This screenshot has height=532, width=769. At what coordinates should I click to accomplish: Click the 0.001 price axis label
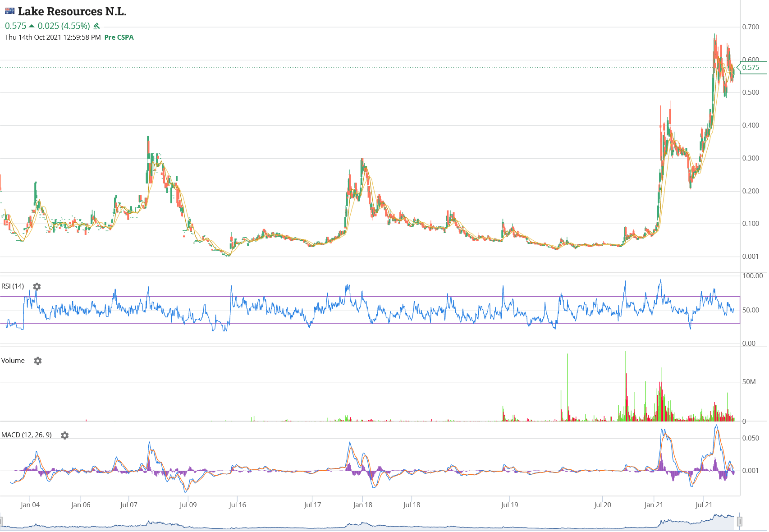click(751, 257)
